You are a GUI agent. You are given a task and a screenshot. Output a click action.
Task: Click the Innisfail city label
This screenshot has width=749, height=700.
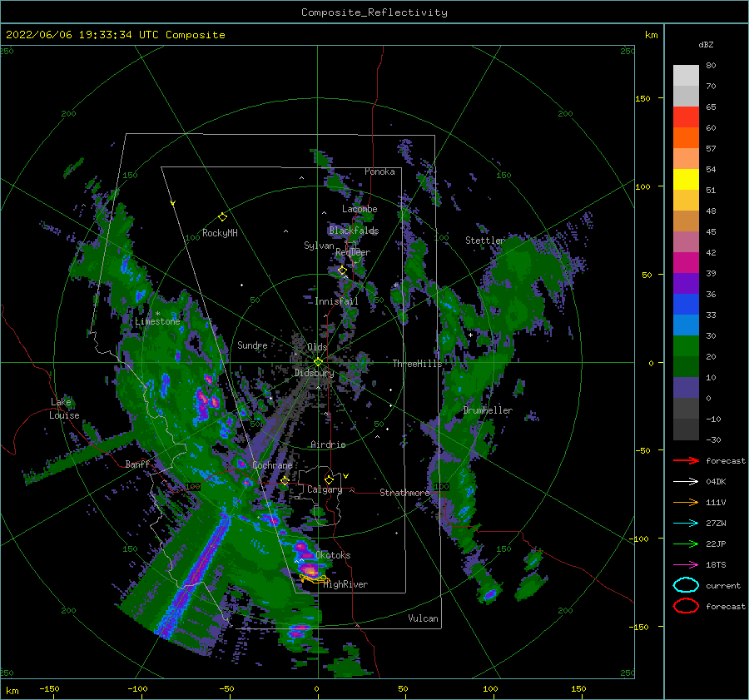point(336,301)
